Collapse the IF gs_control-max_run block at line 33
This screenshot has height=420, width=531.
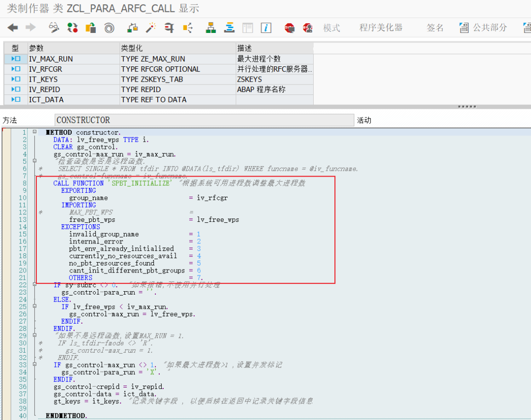(x=34, y=364)
